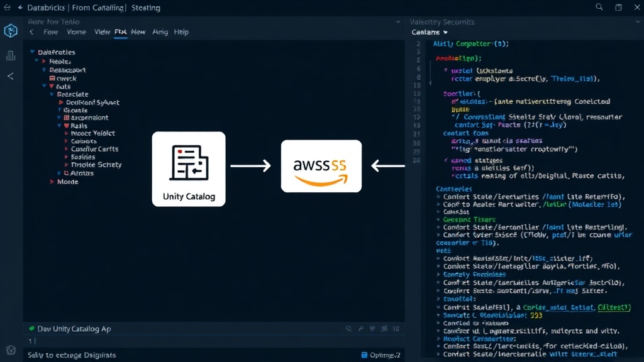Open the 'Caatame' dropdown
Viewport: 644px width, 362px height.
[430, 32]
